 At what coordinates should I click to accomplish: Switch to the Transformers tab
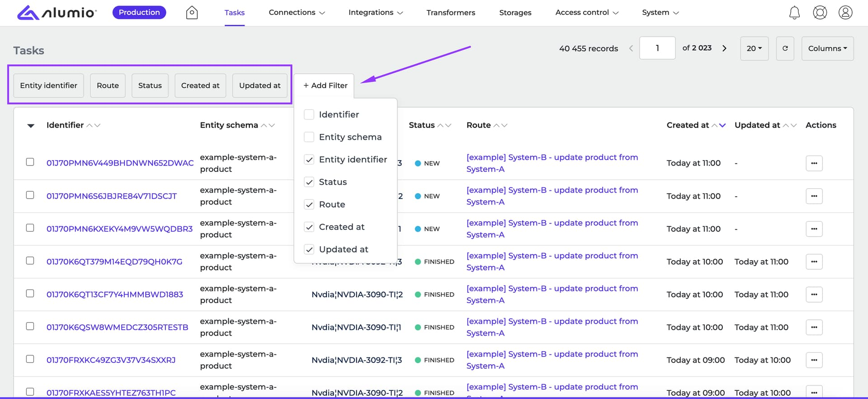point(451,13)
